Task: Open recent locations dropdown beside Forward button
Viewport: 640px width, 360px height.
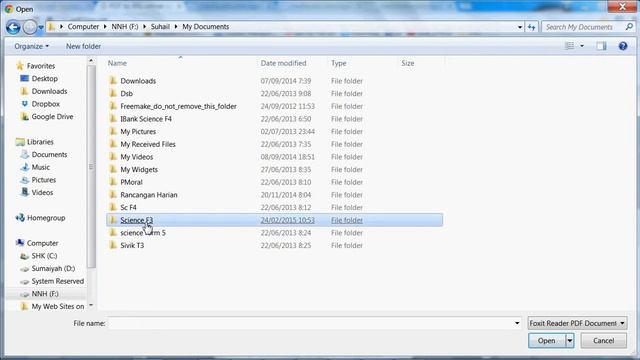Action: [41, 28]
